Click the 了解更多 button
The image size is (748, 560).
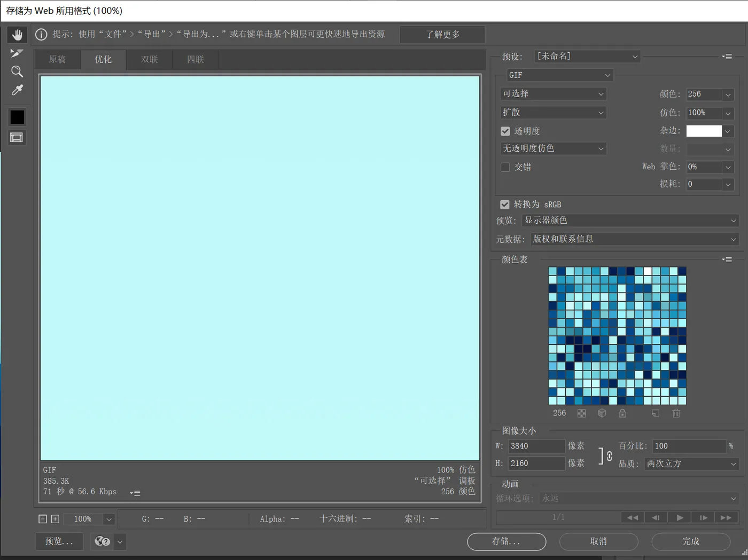tap(442, 35)
